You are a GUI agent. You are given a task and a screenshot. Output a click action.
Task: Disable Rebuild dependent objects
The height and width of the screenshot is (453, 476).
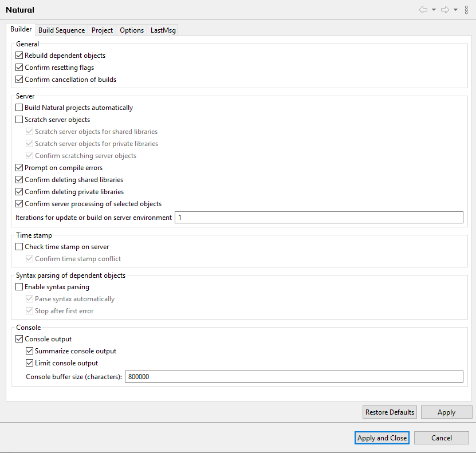point(19,56)
